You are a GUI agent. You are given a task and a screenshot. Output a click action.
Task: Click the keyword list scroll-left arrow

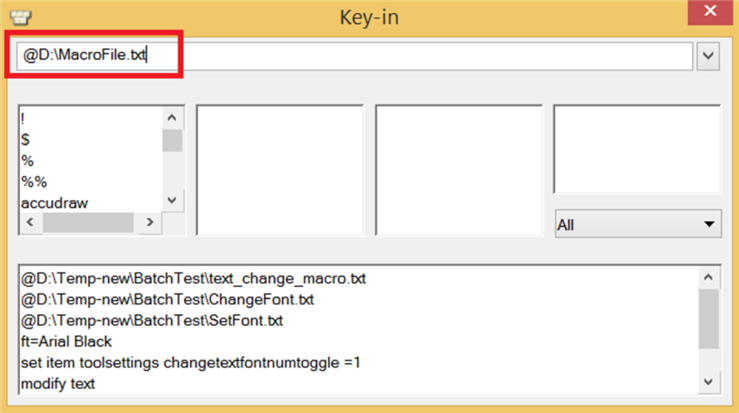point(30,222)
